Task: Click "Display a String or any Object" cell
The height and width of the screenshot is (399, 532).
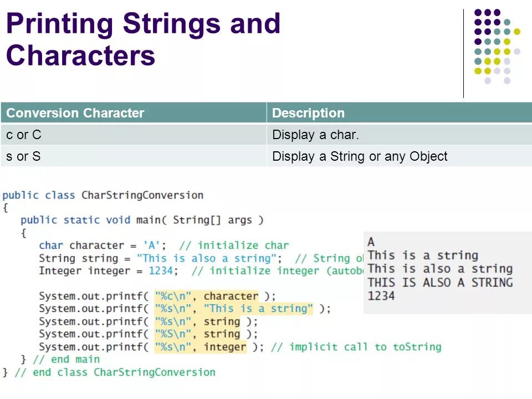Action: click(400, 156)
